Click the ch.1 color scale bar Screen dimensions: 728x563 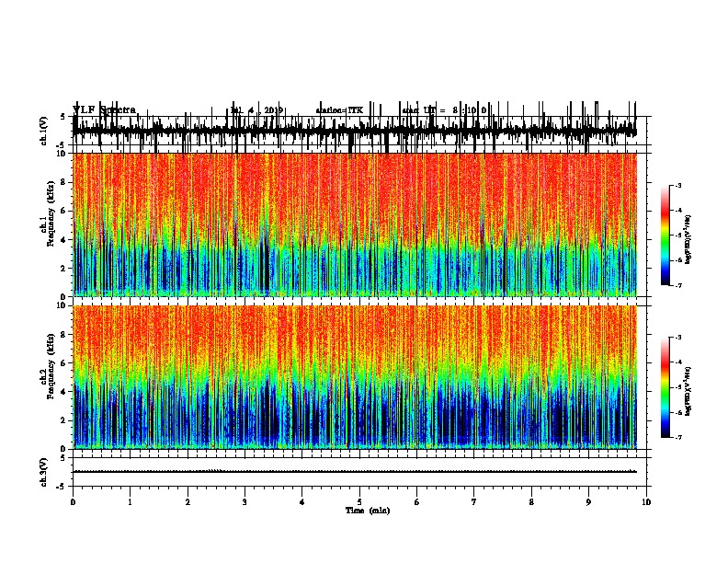point(665,236)
